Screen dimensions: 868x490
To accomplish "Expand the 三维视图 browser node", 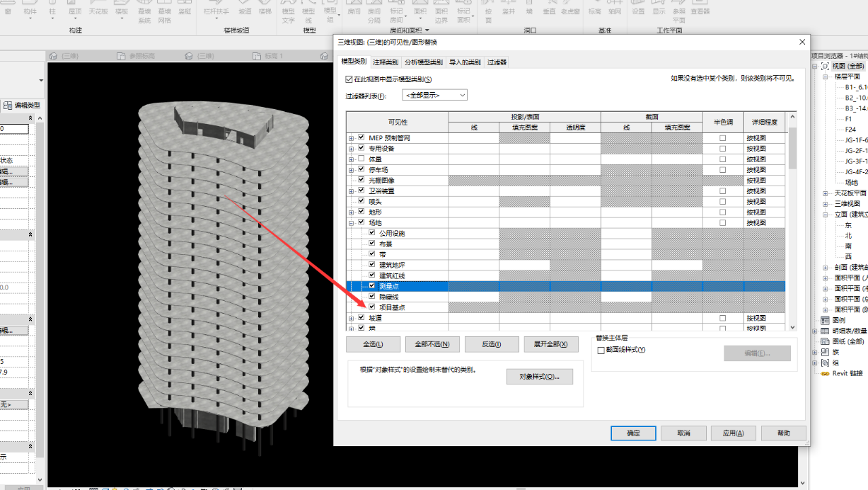I will coord(825,203).
